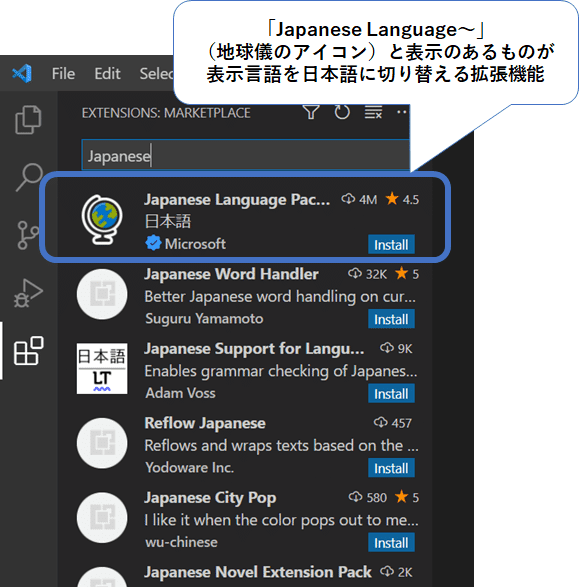Click the 9K download count
579x587 pixels.
pyautogui.click(x=396, y=349)
